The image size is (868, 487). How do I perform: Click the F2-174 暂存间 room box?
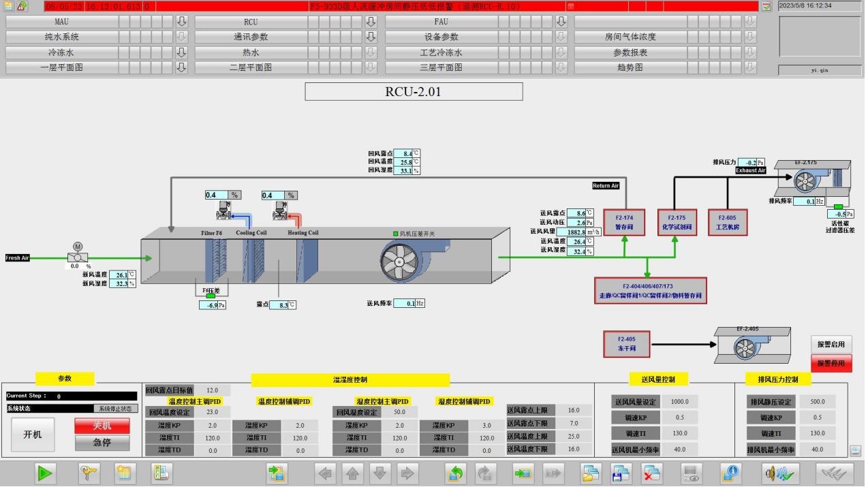[624, 222]
